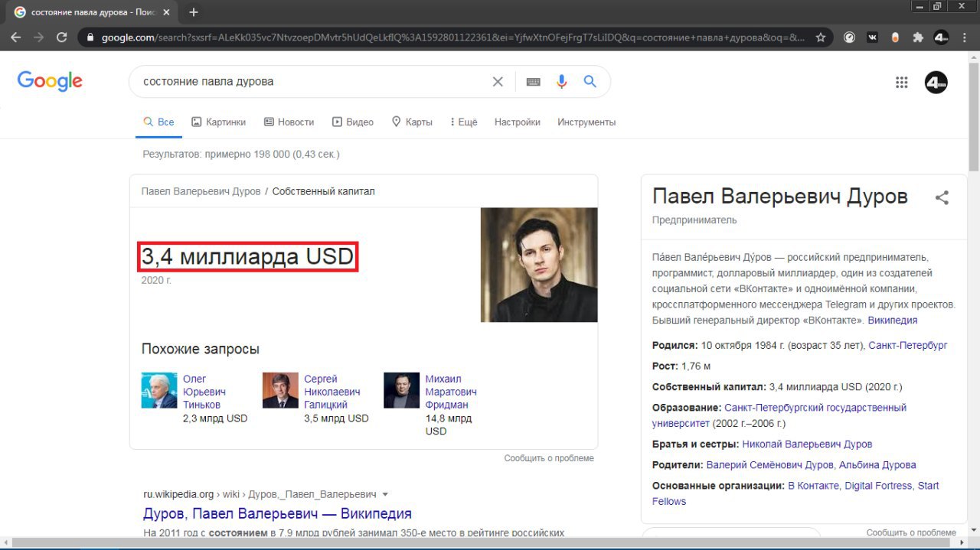Click Fridman's thumbnail photo
The width and height of the screenshot is (980, 550).
pyautogui.click(x=401, y=390)
